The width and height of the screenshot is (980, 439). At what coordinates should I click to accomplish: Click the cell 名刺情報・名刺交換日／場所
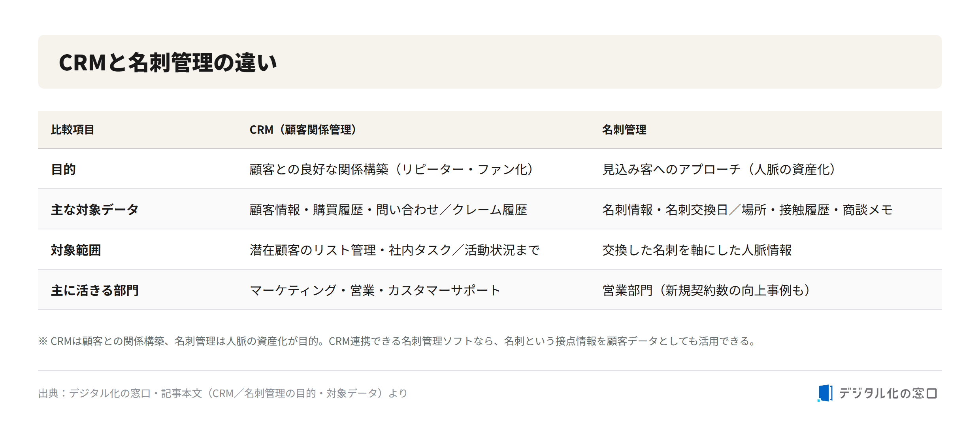pyautogui.click(x=747, y=210)
